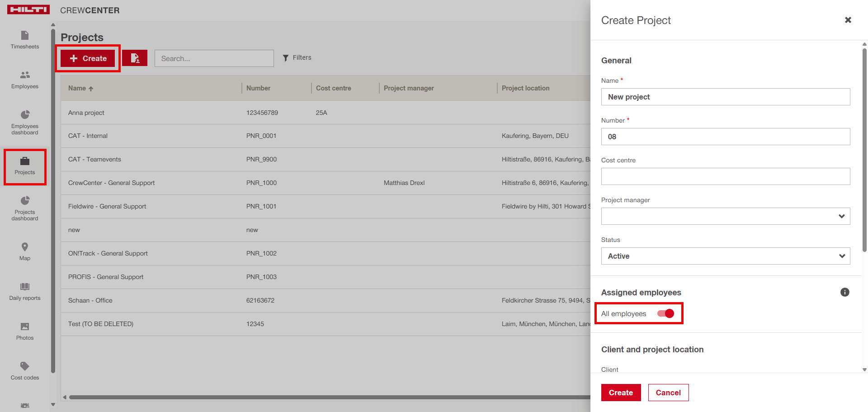Viewport: 868px width, 412px height.
Task: Click the empty Cost centre field
Action: click(x=726, y=176)
